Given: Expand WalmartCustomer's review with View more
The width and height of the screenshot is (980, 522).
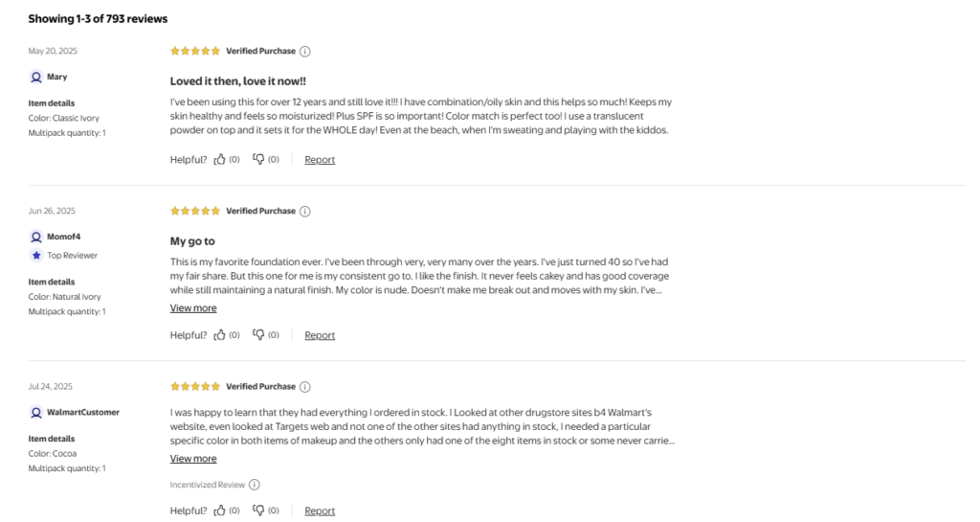Looking at the screenshot, I should pyautogui.click(x=193, y=459).
